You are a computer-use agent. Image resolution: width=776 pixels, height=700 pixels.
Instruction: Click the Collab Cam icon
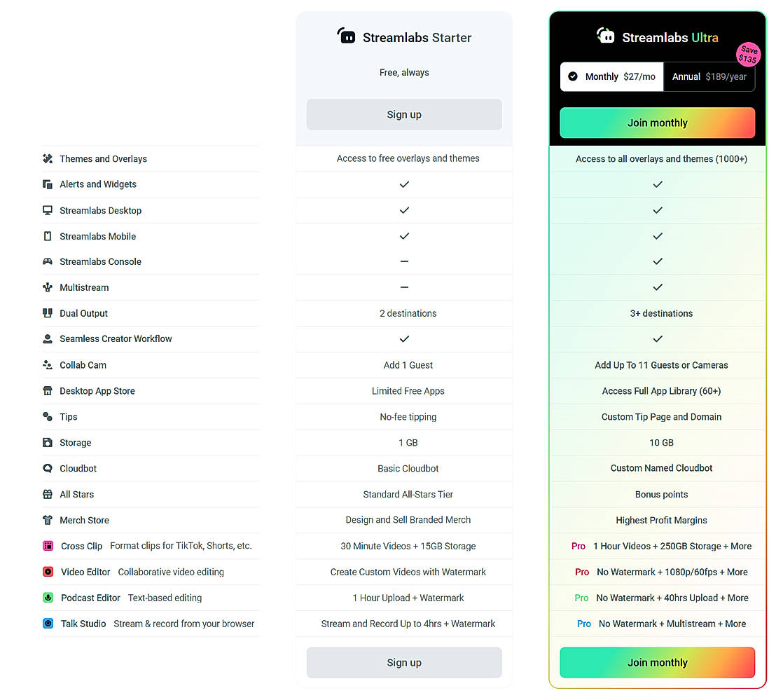point(48,365)
